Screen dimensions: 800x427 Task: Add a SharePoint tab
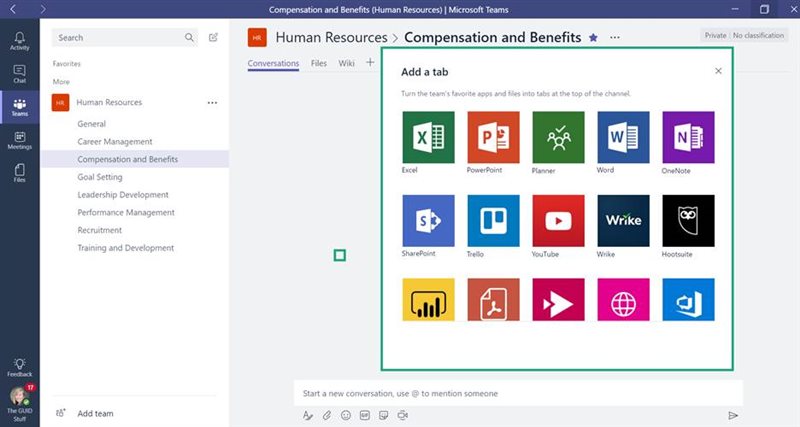428,220
